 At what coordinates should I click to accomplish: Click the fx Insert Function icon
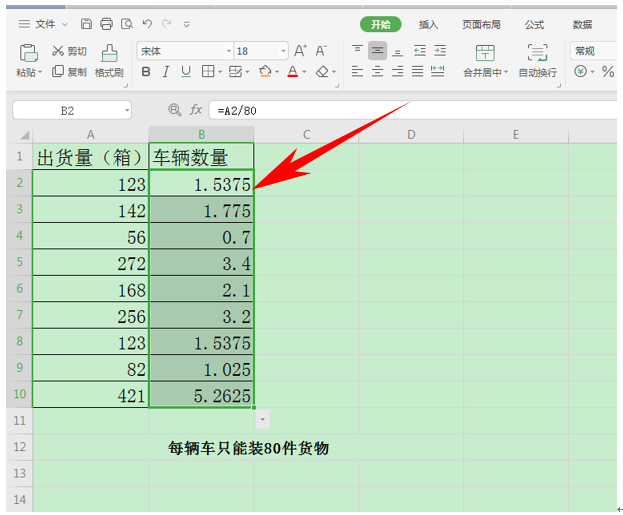pyautogui.click(x=195, y=110)
